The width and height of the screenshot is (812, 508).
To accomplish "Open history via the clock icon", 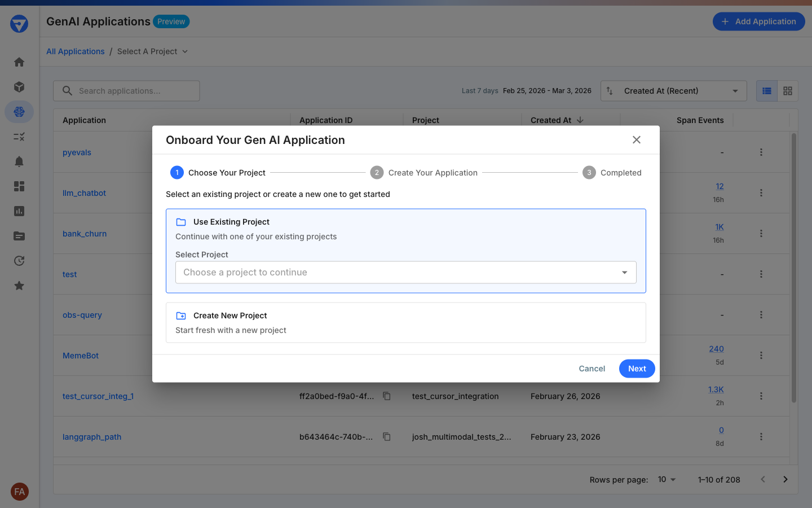I will pyautogui.click(x=19, y=261).
